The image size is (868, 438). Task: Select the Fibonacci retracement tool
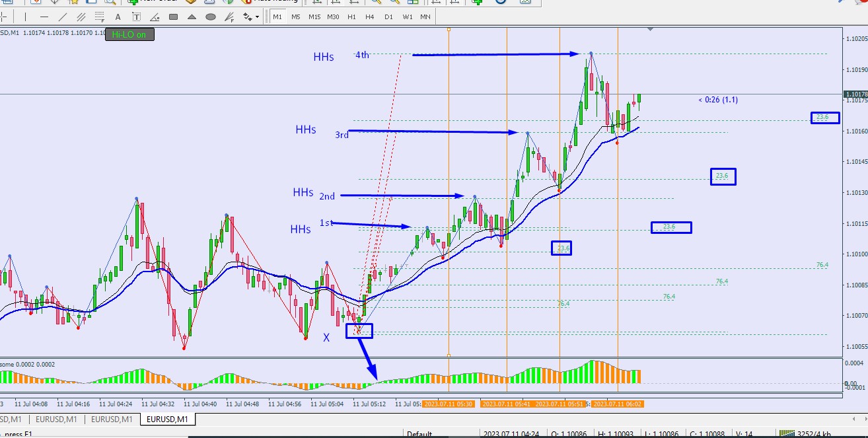99,17
